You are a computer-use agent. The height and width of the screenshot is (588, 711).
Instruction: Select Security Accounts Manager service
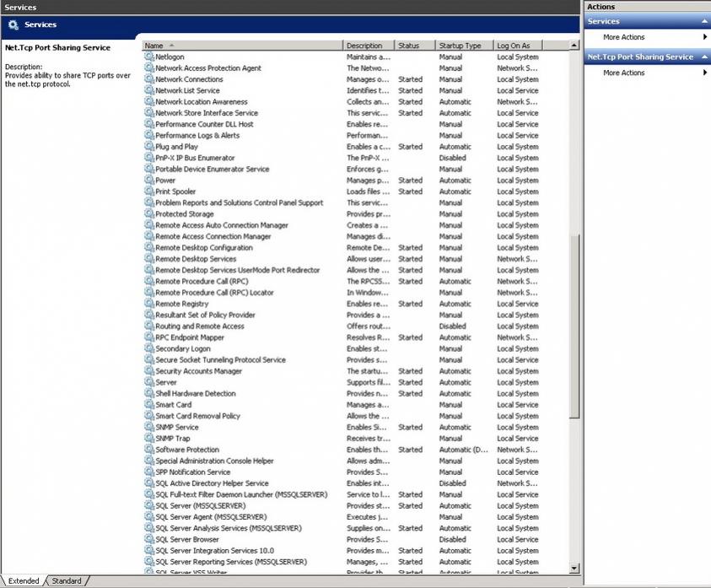click(x=341, y=371)
